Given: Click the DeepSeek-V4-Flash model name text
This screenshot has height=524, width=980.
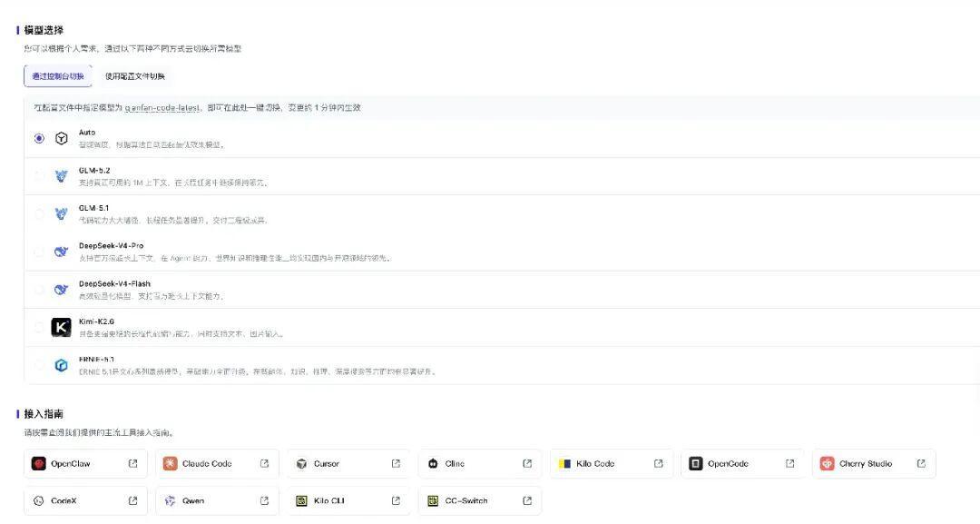Looking at the screenshot, I should pos(114,283).
